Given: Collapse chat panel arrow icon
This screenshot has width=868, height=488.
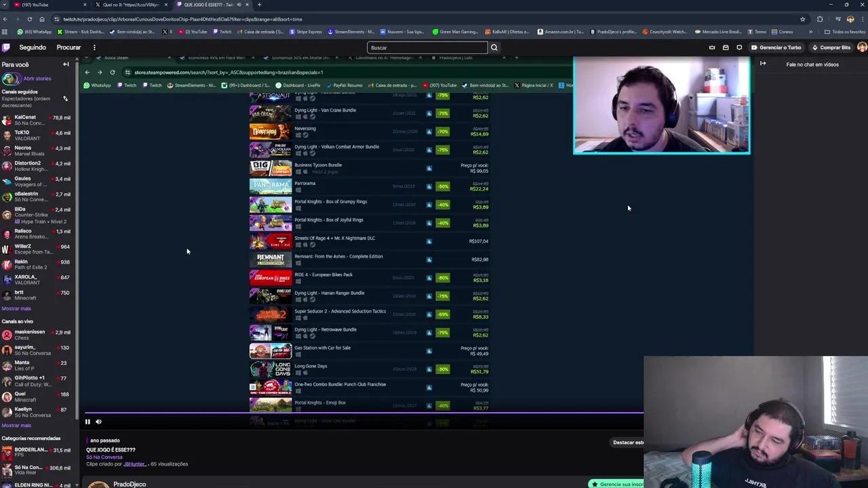Looking at the screenshot, I should pyautogui.click(x=763, y=64).
